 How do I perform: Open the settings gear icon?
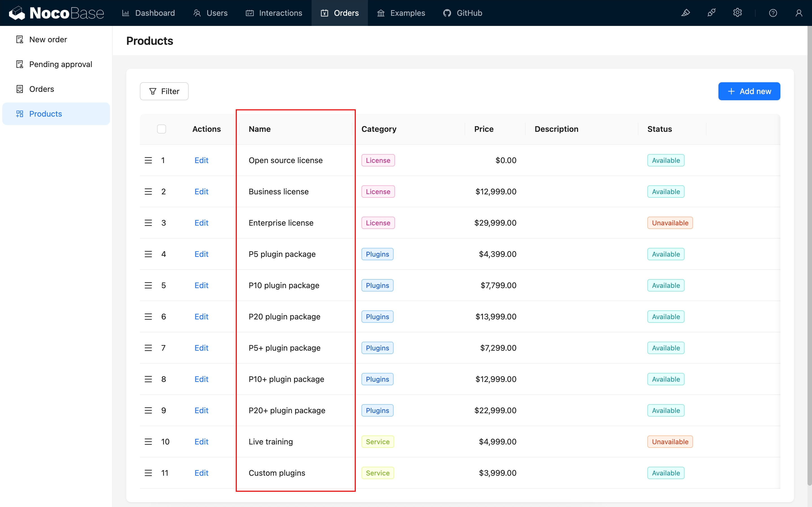737,13
